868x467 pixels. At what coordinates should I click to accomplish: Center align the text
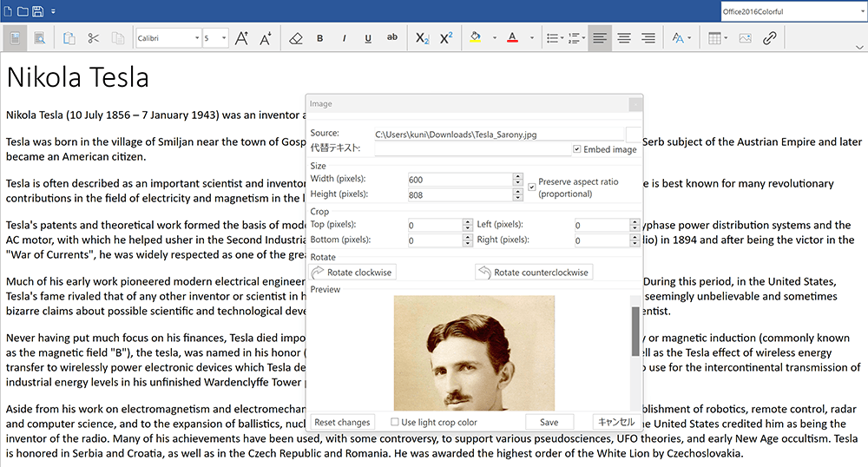(x=623, y=38)
